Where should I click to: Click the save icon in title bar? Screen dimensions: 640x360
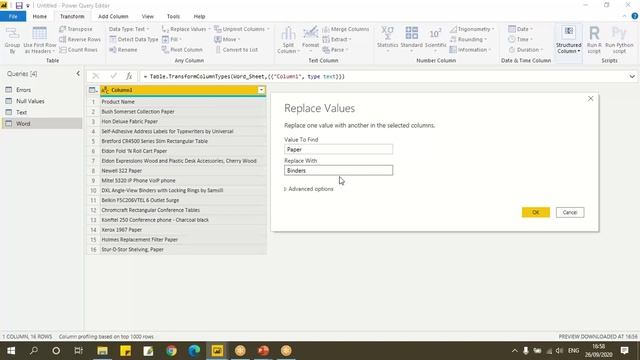(19, 5)
